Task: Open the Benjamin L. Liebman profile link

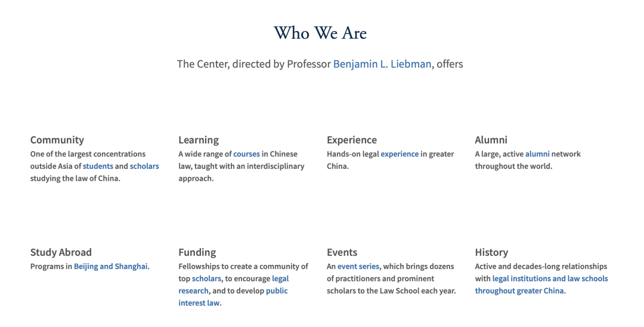Action: click(x=382, y=64)
